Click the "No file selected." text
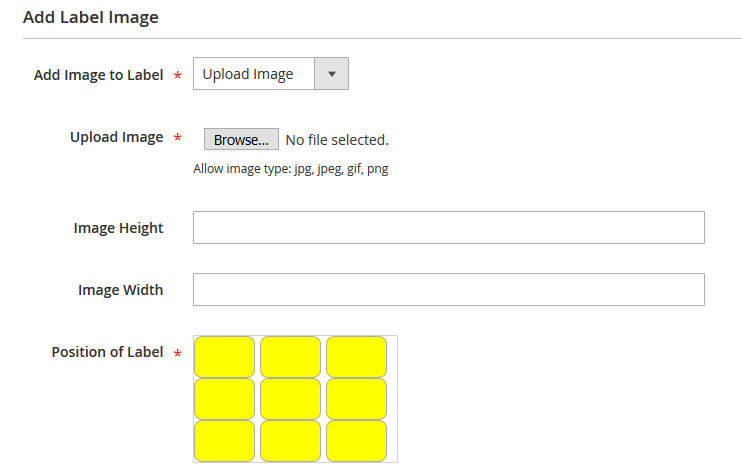The width and height of the screenshot is (742, 475). coord(337,139)
